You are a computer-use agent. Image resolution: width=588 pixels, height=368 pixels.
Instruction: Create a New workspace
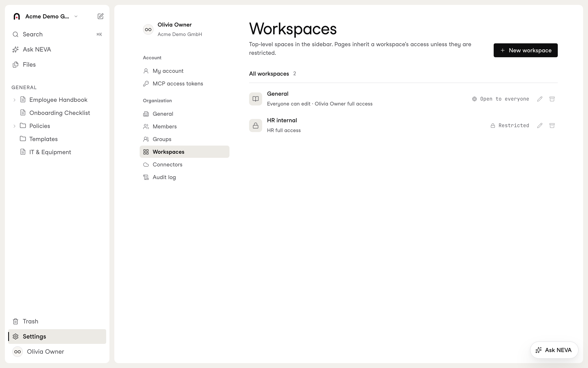[526, 50]
